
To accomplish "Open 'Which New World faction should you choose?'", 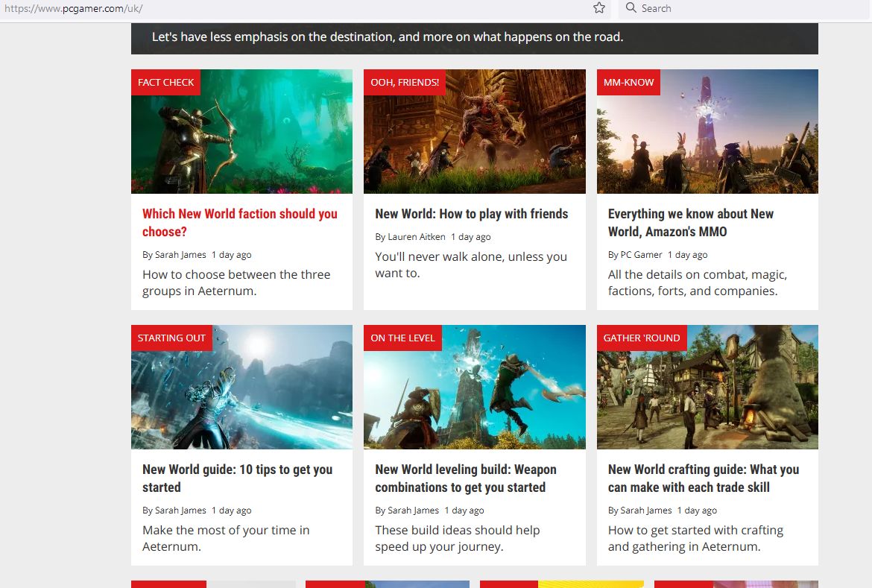I will point(240,223).
